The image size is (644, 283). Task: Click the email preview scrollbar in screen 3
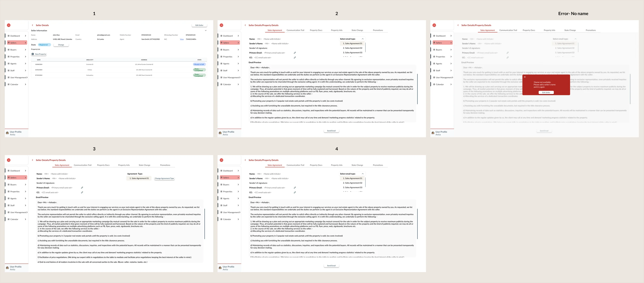click(205, 224)
